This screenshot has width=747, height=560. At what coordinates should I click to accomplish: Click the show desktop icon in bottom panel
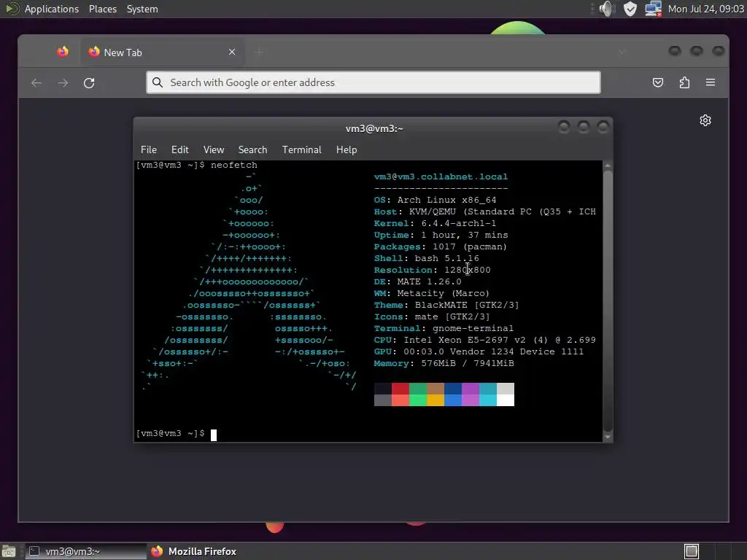pyautogui.click(x=9, y=551)
